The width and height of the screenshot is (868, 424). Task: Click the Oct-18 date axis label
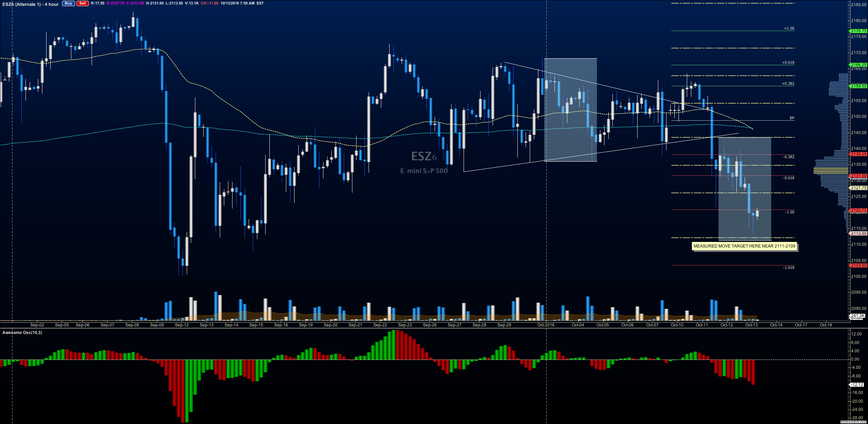pyautogui.click(x=826, y=325)
